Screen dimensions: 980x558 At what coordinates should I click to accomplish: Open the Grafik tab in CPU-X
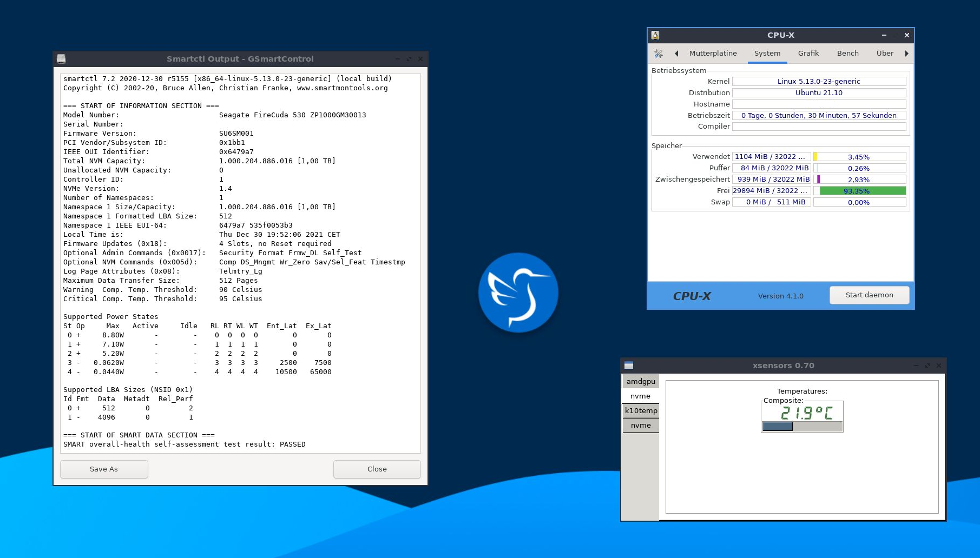(808, 53)
